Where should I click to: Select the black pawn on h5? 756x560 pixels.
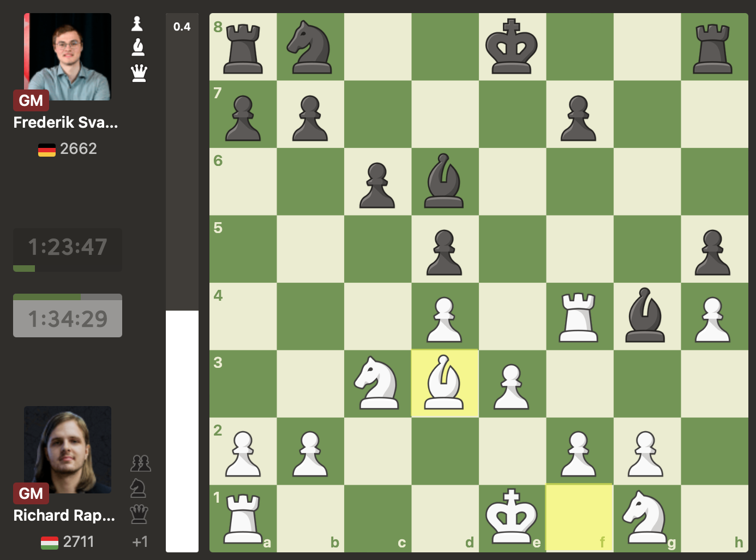pyautogui.click(x=713, y=252)
